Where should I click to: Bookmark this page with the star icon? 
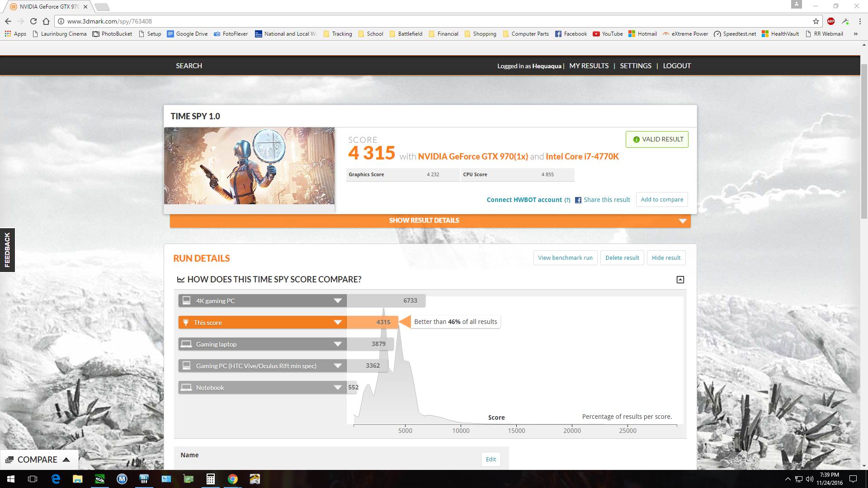pos(816,21)
